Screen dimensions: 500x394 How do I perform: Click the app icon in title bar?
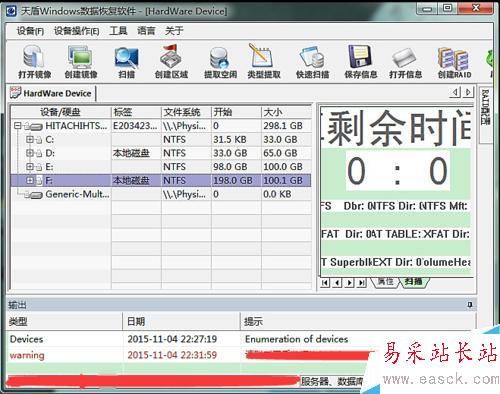tap(11, 11)
